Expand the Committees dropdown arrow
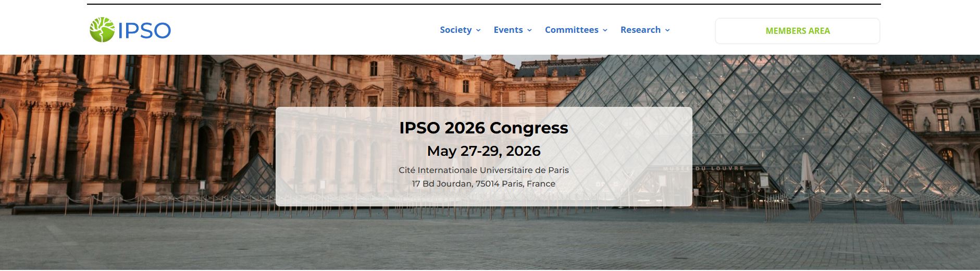 point(605,30)
